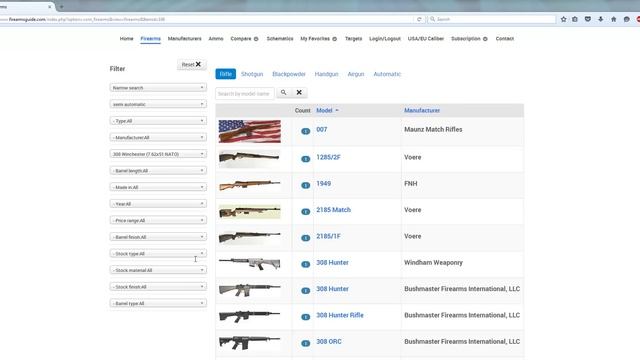Image resolution: width=640 pixels, height=360 pixels.
Task: Expand the Price range All dropdown
Action: pyautogui.click(x=158, y=220)
